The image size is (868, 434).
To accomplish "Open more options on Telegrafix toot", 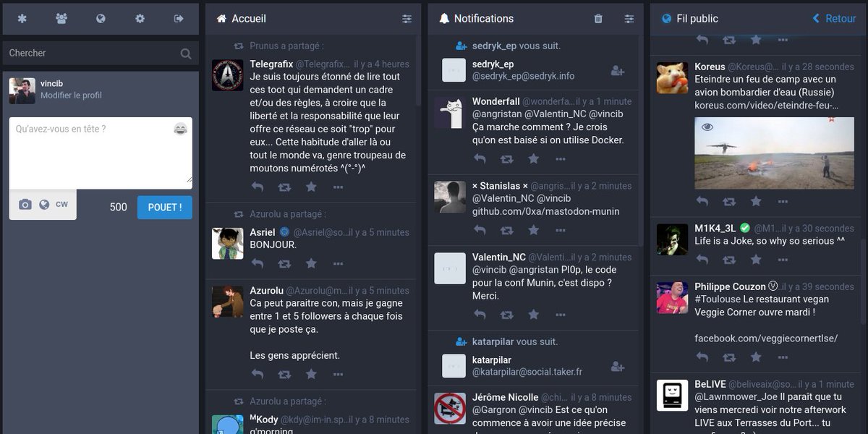I will pos(338,187).
